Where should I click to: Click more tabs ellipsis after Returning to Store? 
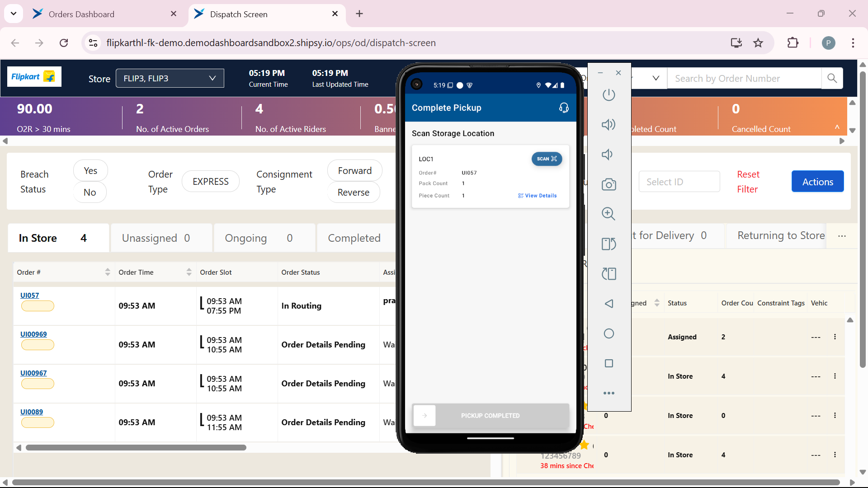pos(842,236)
